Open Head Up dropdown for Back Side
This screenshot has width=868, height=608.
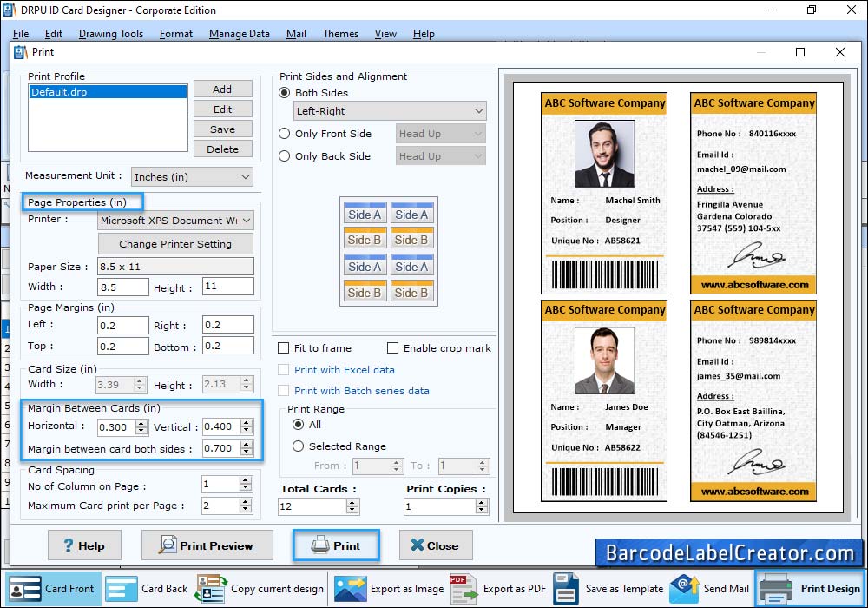coord(441,156)
